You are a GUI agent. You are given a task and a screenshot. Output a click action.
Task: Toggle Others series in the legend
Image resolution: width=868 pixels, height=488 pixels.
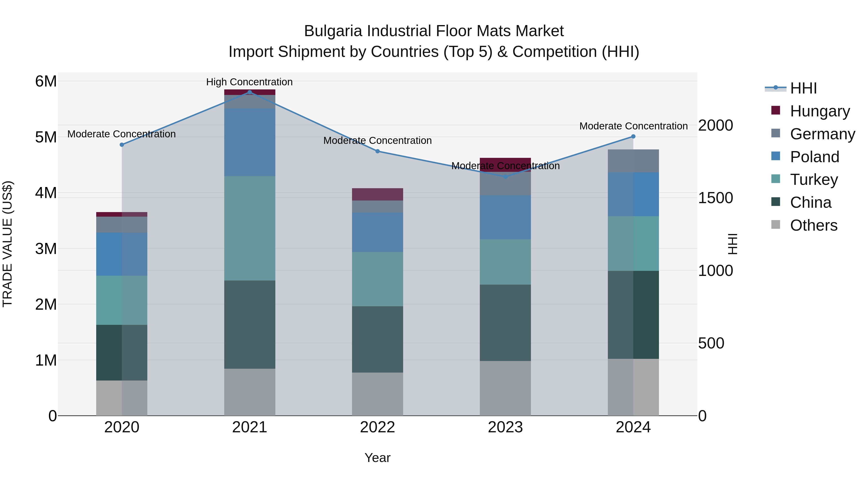(804, 225)
